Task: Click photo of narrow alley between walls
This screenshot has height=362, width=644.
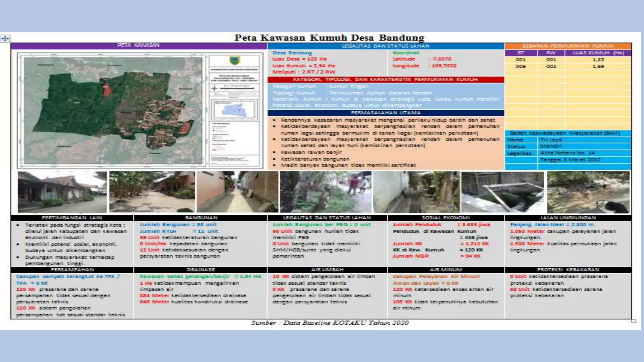Action: coord(237,192)
